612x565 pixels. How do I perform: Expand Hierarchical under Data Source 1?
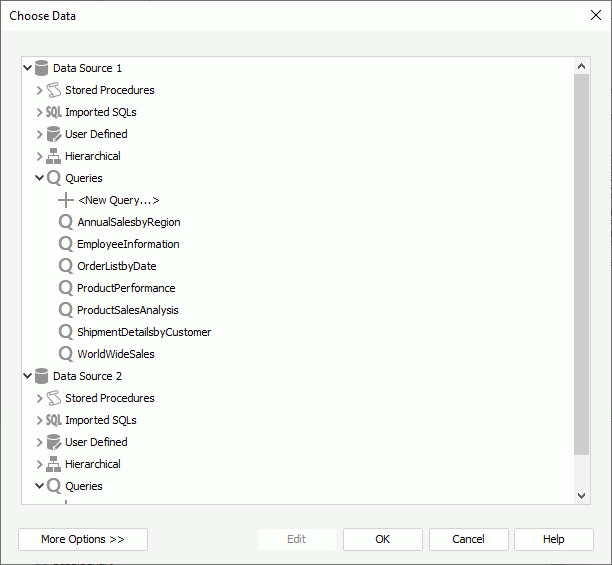tap(39, 156)
